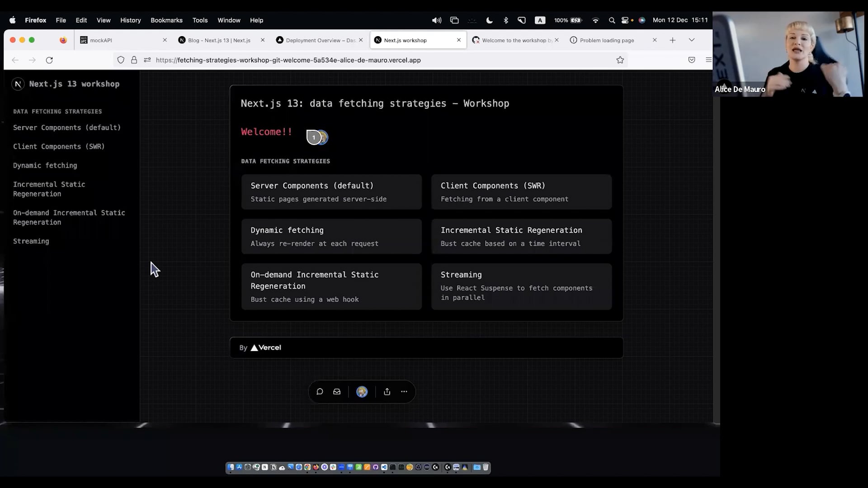Open Streaming link in sidebar

[x=31, y=241]
